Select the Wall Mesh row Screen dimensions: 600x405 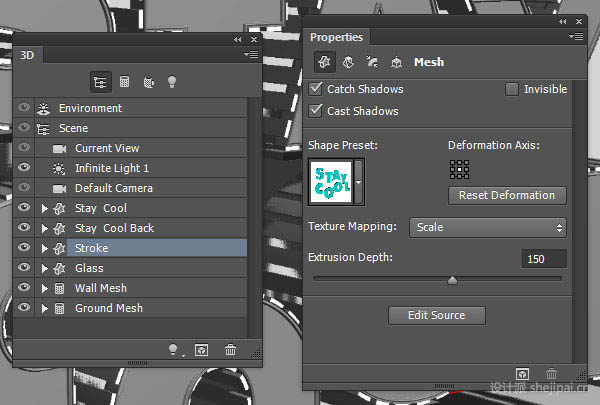tap(130, 287)
